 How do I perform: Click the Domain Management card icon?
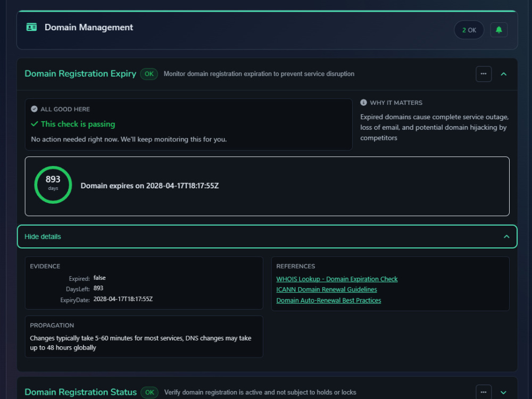tap(31, 27)
